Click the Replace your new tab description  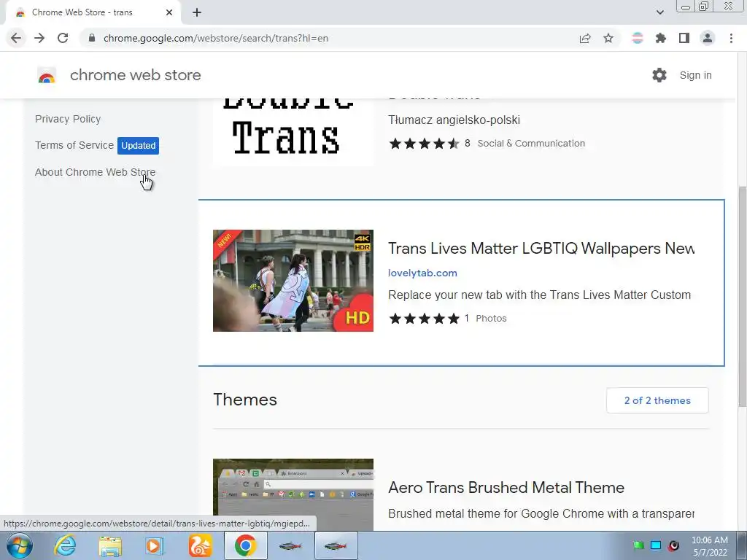click(x=539, y=295)
